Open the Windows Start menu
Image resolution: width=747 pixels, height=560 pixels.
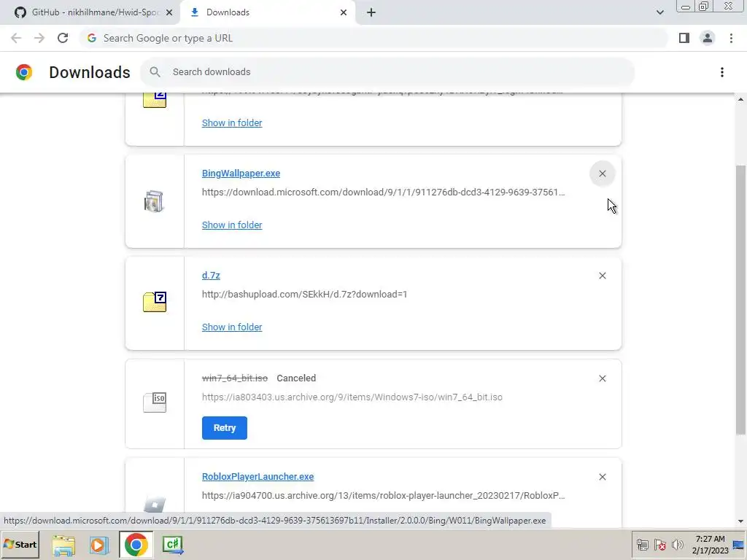click(20, 544)
